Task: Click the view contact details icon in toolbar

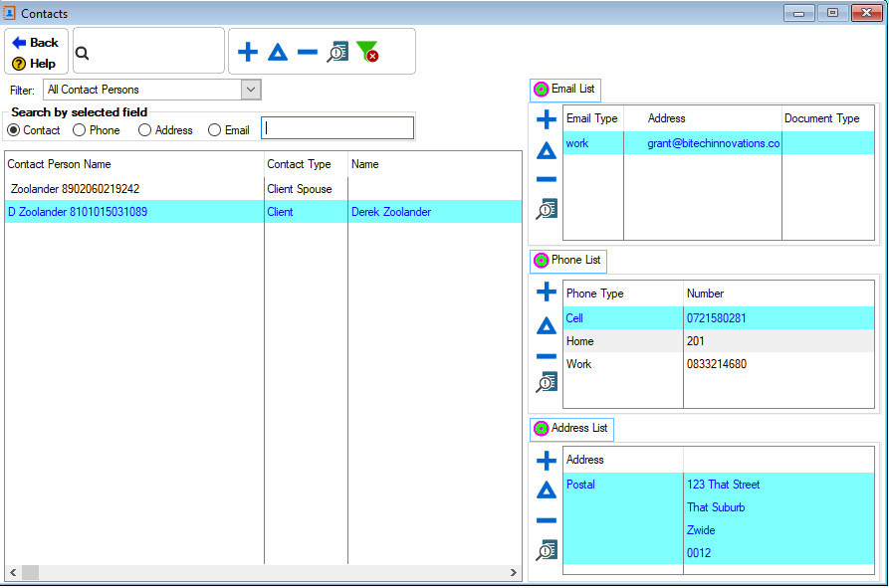Action: [x=337, y=53]
